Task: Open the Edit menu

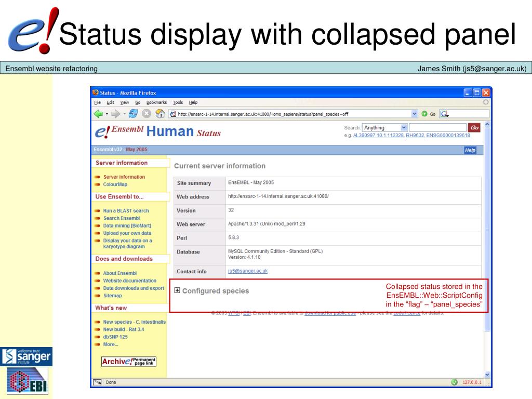Action: pos(110,102)
